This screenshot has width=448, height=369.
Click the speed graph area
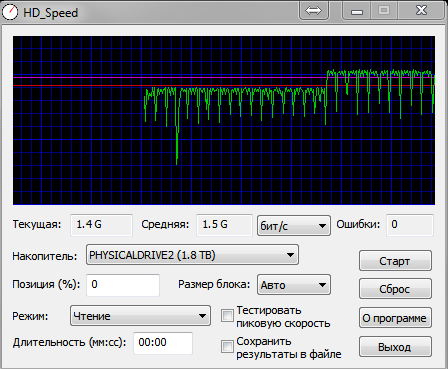click(x=224, y=120)
